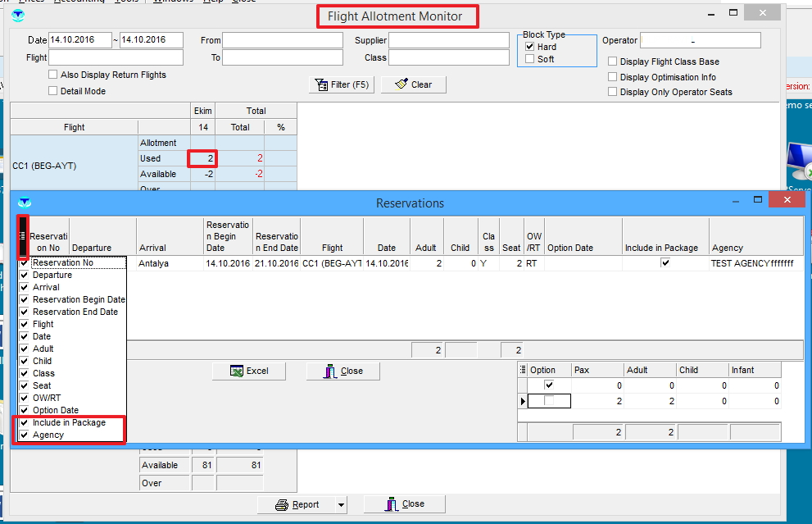Open the Reservations column chooser icon
The width and height of the screenshot is (812, 524).
pos(23,235)
